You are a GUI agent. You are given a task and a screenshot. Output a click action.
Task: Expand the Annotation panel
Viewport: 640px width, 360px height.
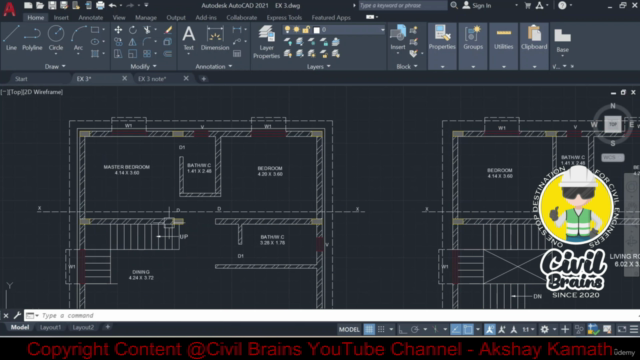pyautogui.click(x=213, y=66)
